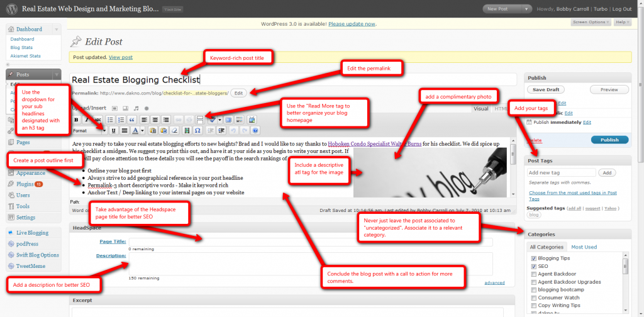Click the underline button
Viewport: 644px width, 317px height.
[114, 131]
